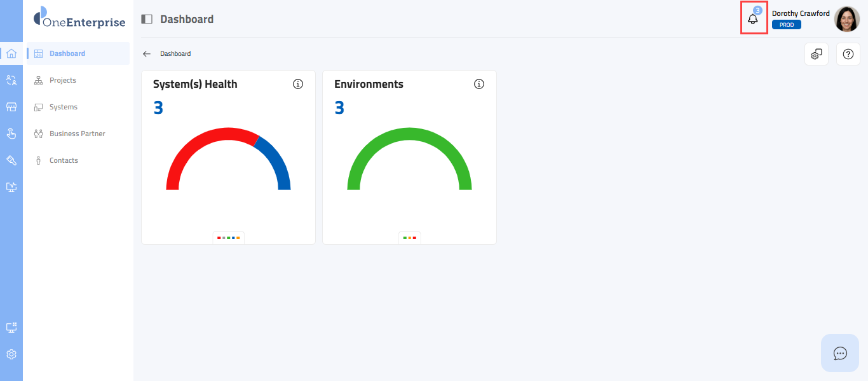Open Dorothy Crawford's profile avatar
The image size is (868, 381).
pyautogui.click(x=846, y=19)
